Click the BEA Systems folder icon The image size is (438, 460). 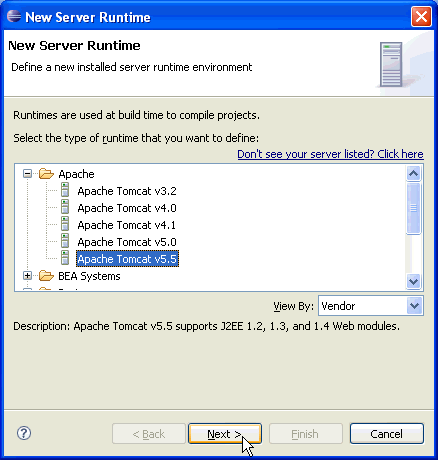coord(46,276)
